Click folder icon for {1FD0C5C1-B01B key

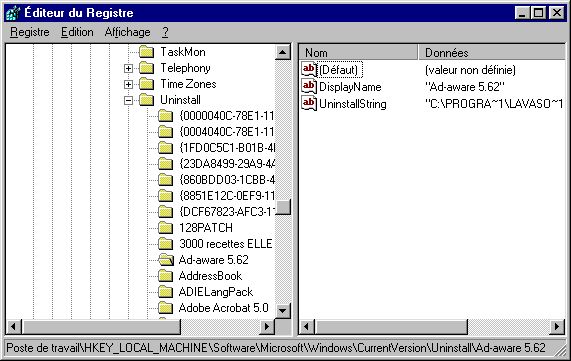click(x=166, y=148)
